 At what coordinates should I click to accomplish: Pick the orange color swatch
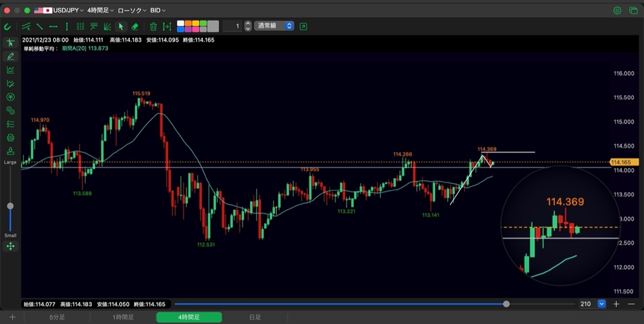[188, 23]
